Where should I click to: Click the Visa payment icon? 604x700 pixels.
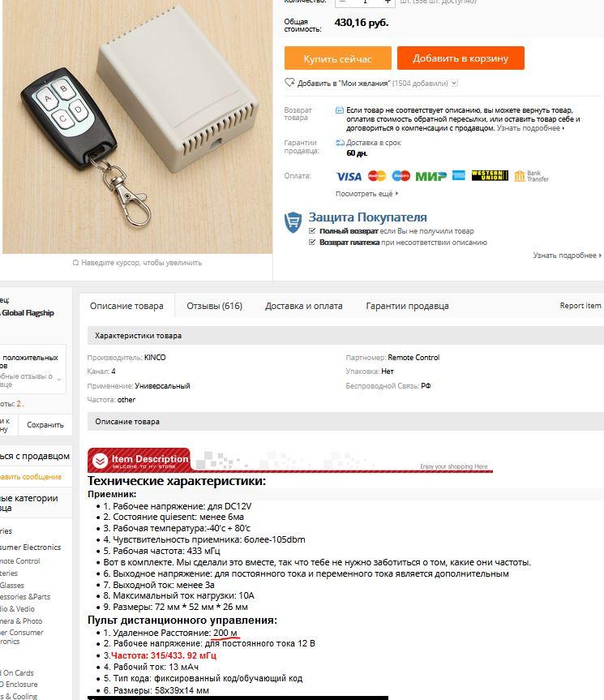click(x=349, y=176)
